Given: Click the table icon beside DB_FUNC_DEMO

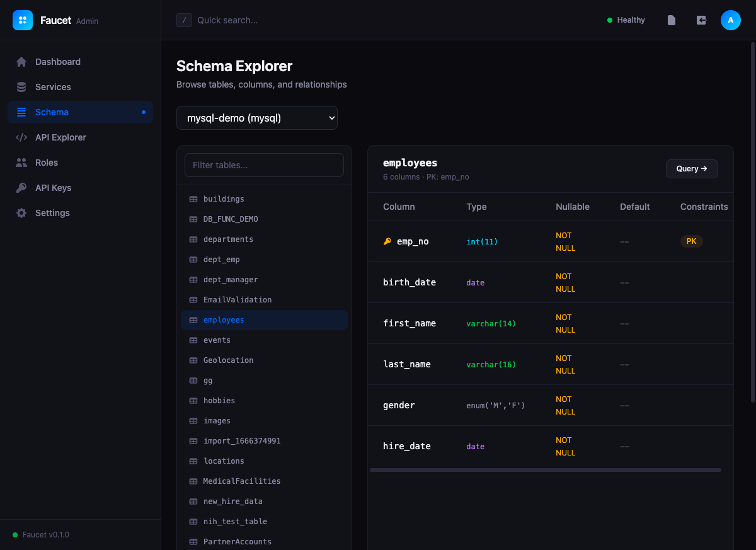Looking at the screenshot, I should [x=193, y=219].
